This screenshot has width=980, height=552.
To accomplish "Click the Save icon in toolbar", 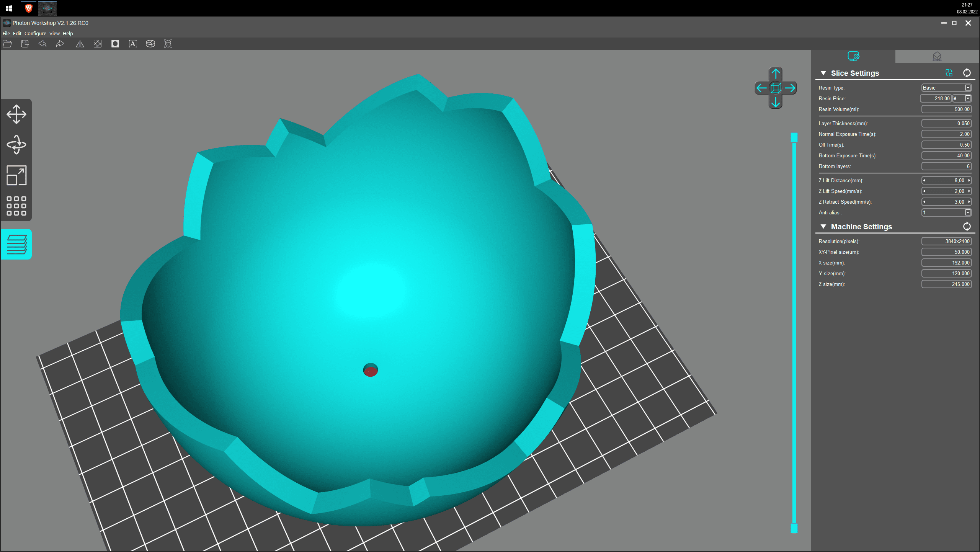I will 25,44.
